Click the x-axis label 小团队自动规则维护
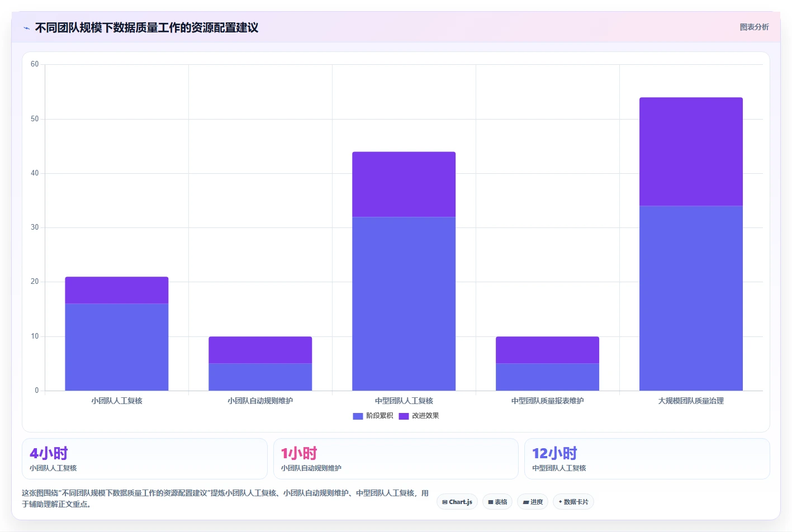The width and height of the screenshot is (792, 532). (x=260, y=401)
